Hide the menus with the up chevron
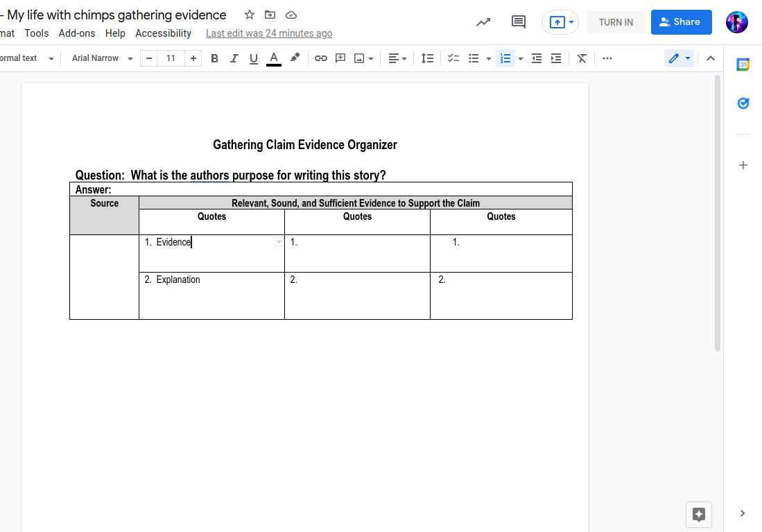 pyautogui.click(x=711, y=58)
